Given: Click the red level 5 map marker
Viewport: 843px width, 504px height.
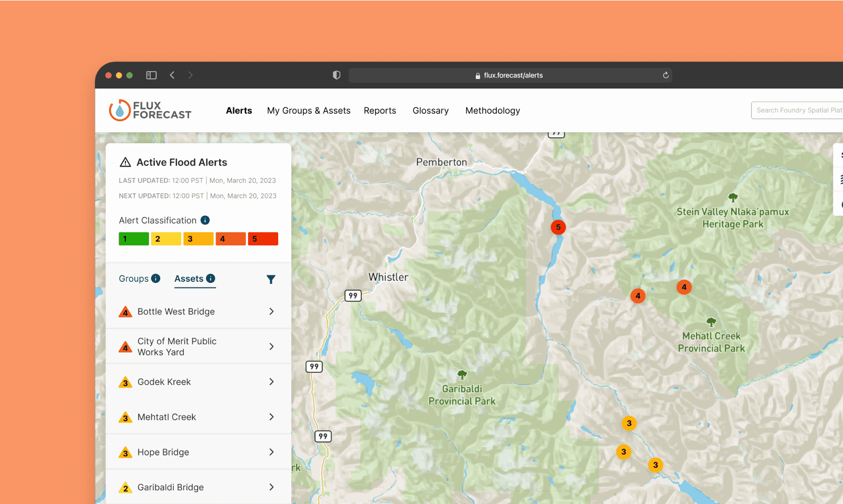Looking at the screenshot, I should click(x=558, y=228).
